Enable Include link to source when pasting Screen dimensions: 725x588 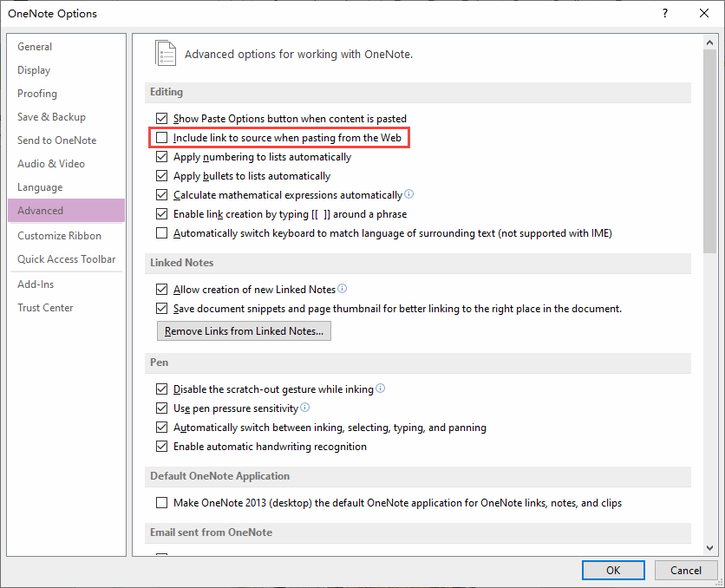[161, 137]
